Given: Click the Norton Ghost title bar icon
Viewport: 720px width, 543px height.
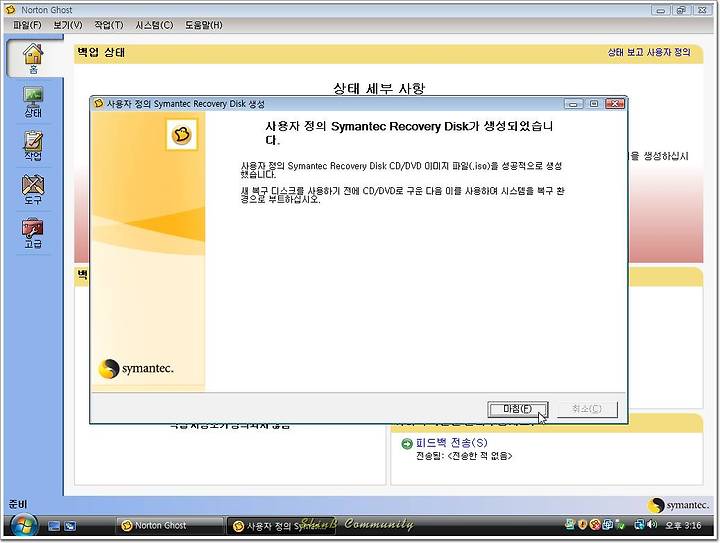Looking at the screenshot, I should click(x=10, y=9).
